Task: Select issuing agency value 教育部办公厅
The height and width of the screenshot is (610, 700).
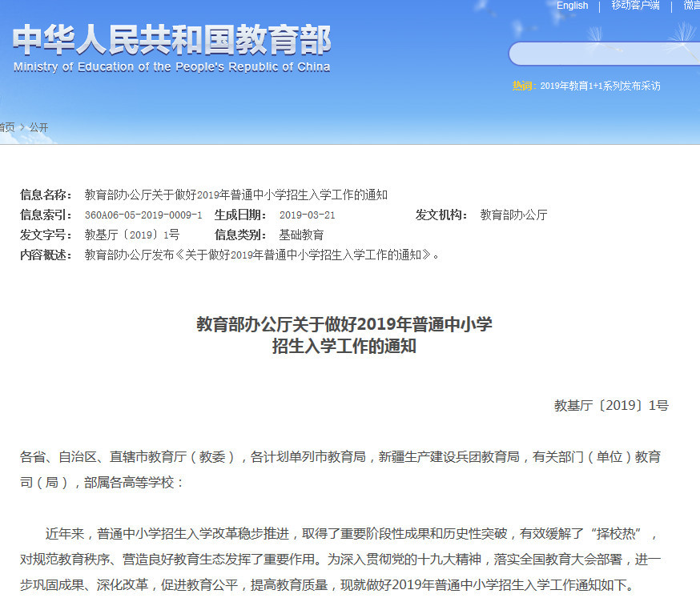Action: pyautogui.click(x=514, y=215)
